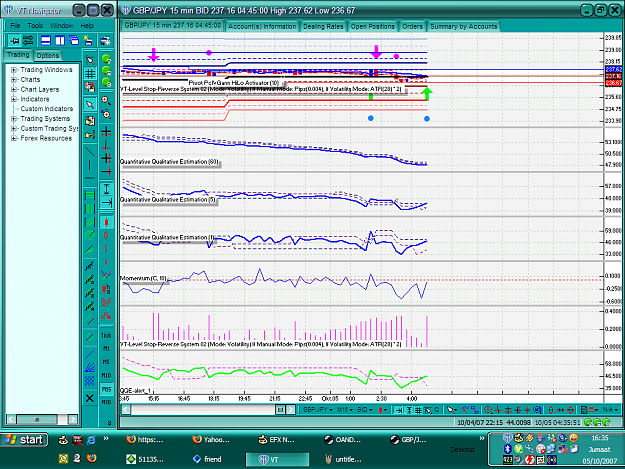The height and width of the screenshot is (469, 625).
Task: Open the EFX N... taskbar window
Action: pos(277,440)
